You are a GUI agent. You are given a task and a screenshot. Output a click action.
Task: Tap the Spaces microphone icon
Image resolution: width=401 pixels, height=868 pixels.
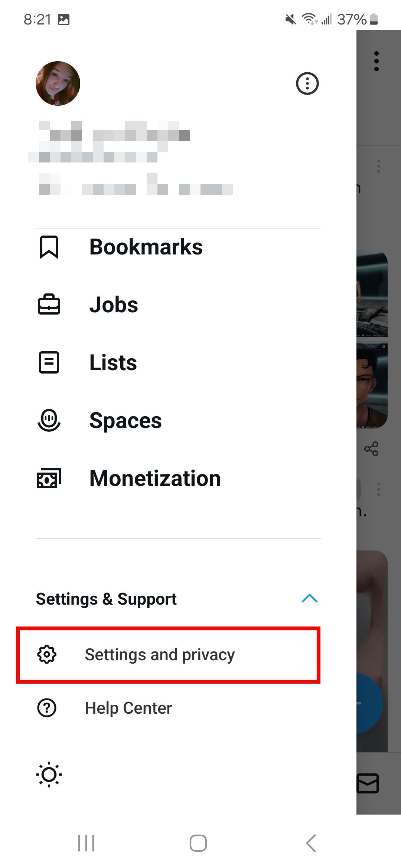tap(49, 421)
